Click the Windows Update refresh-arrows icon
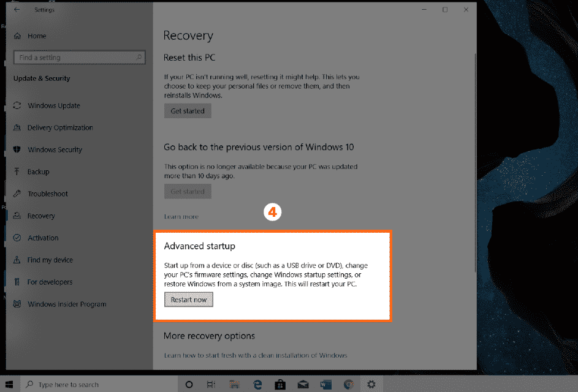Image resolution: width=578 pixels, height=392 pixels. click(17, 105)
